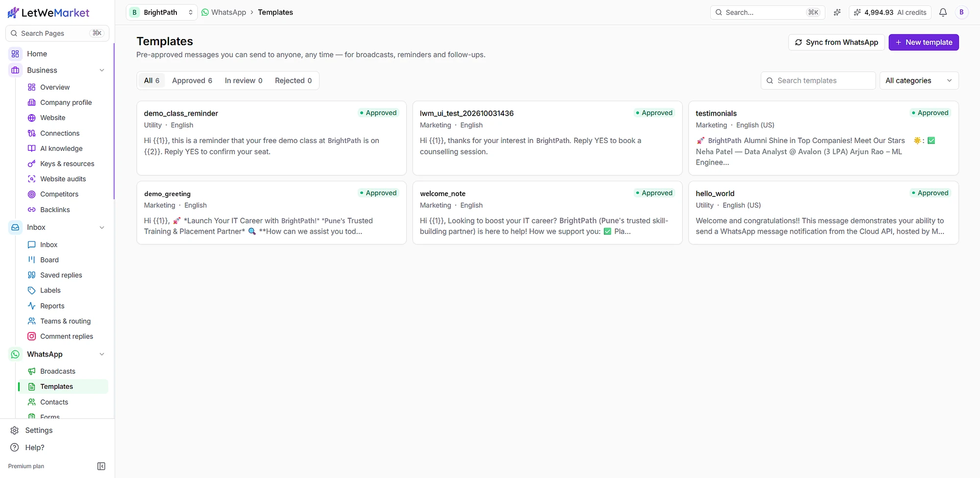Open Labels tag item

50,290
